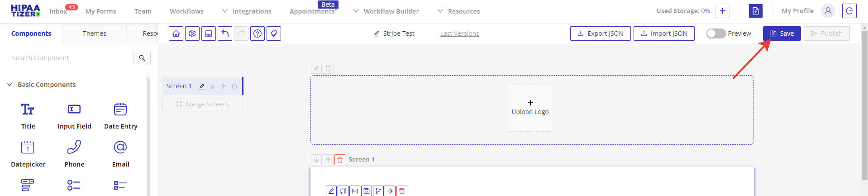The image size is (868, 196).
Task: Click the Export JSON button
Action: click(x=600, y=33)
